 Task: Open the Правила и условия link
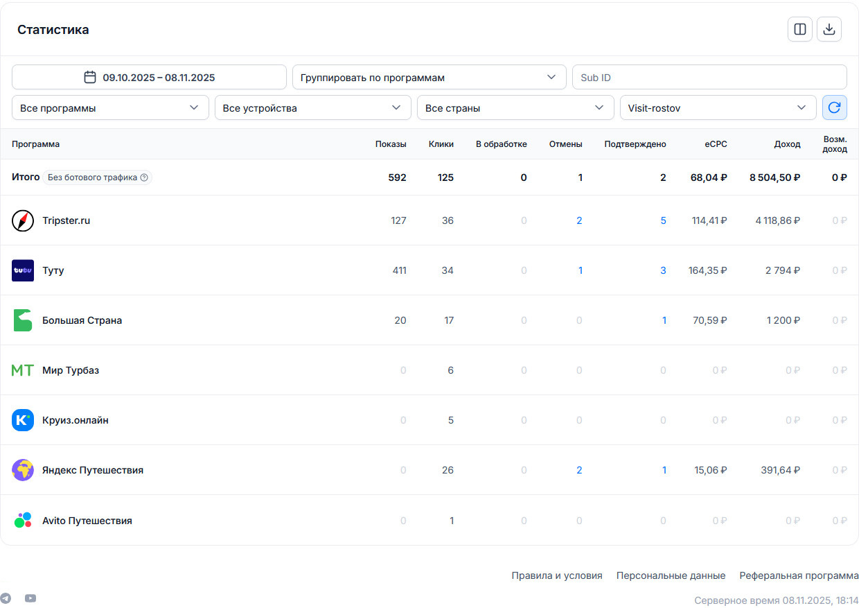tap(556, 575)
